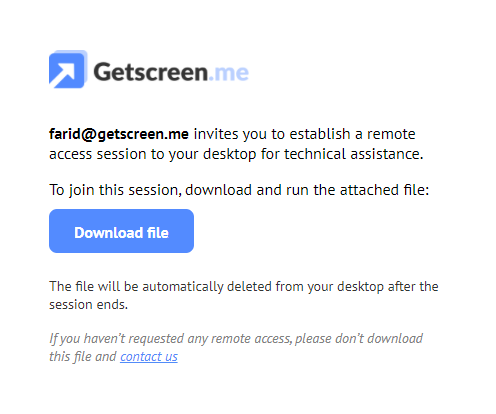The image size is (496, 414).
Task: Follow the contact us link
Action: click(x=149, y=357)
